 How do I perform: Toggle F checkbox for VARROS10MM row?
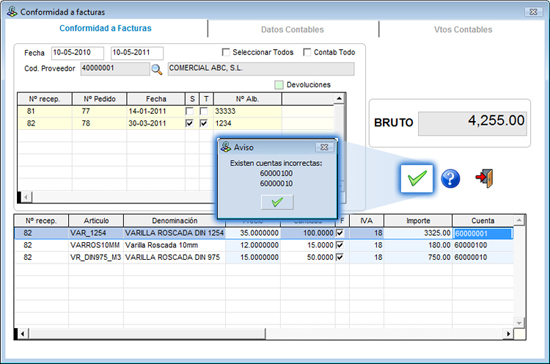(340, 245)
